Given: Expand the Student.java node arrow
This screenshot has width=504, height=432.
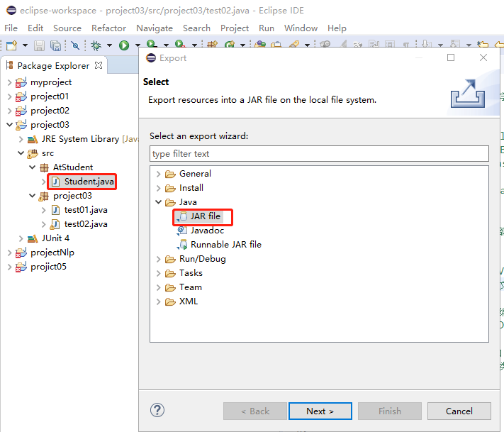Looking at the screenshot, I should (44, 182).
